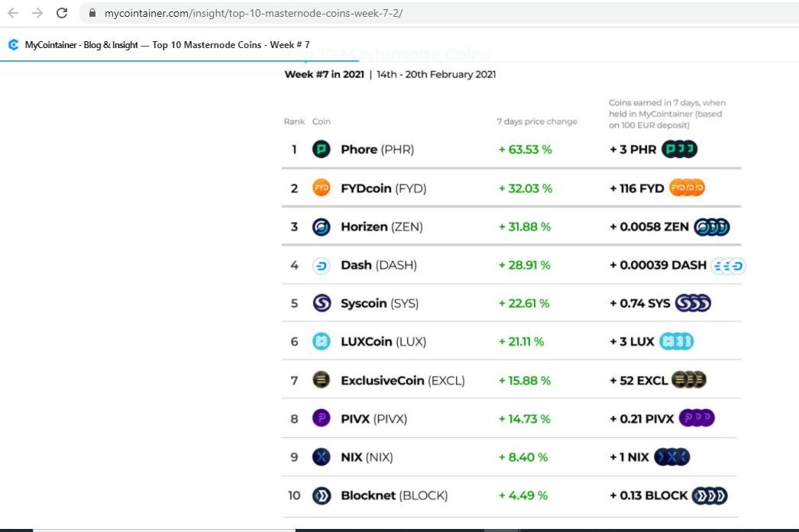Click the ExclusiveCoin (EXCL) coin name
This screenshot has width=799, height=532.
pyautogui.click(x=403, y=380)
